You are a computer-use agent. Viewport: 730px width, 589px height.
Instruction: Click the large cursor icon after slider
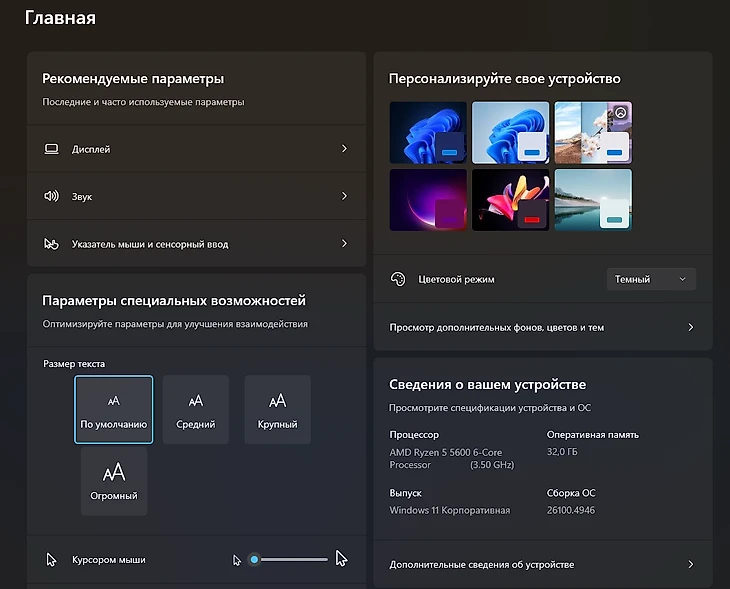(341, 559)
